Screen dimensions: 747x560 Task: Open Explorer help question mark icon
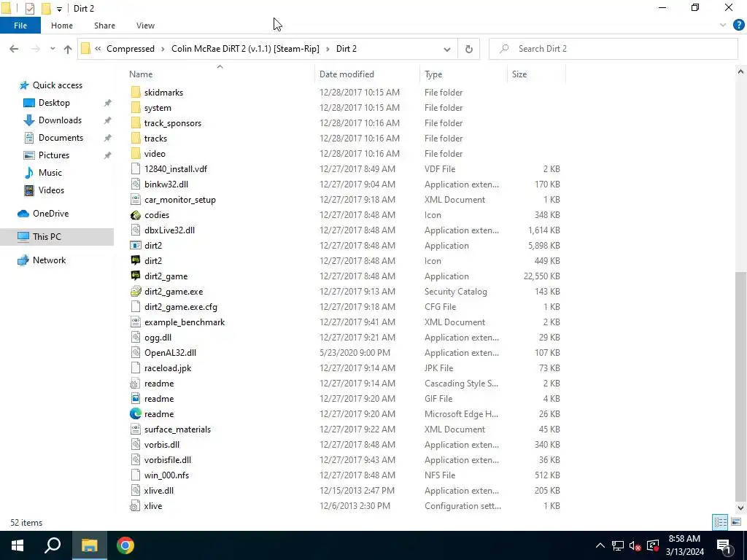(738, 26)
